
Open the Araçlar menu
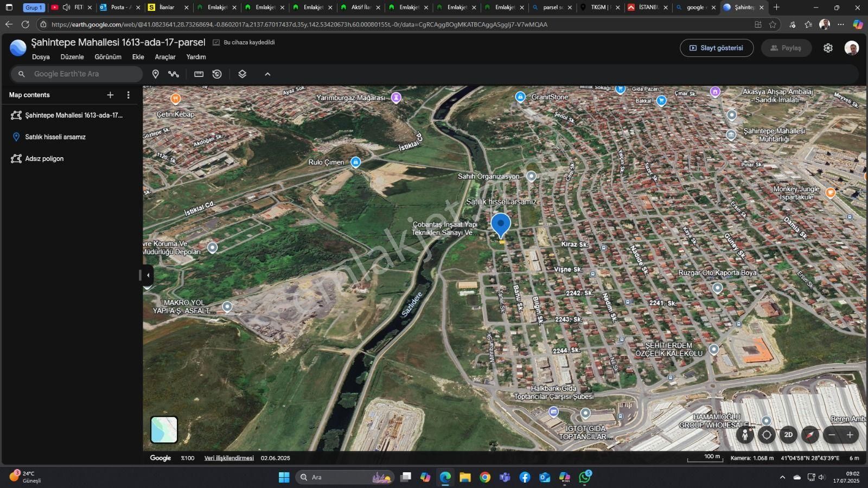pyautogui.click(x=165, y=57)
